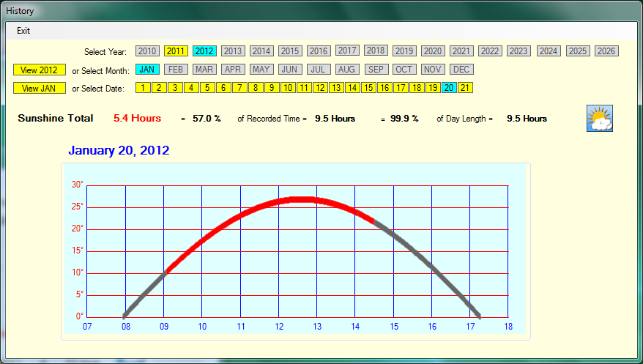Click the History window title
Screen dimensions: 643x364
coord(20,11)
